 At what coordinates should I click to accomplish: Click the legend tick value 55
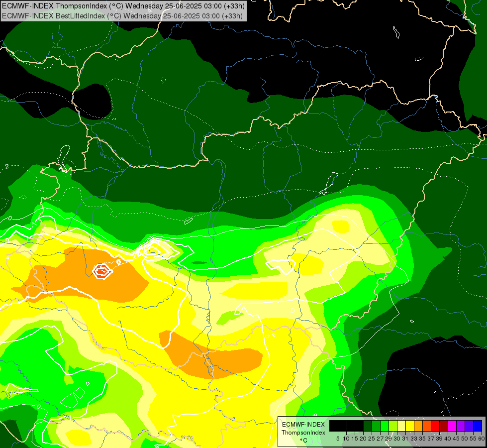(473, 439)
